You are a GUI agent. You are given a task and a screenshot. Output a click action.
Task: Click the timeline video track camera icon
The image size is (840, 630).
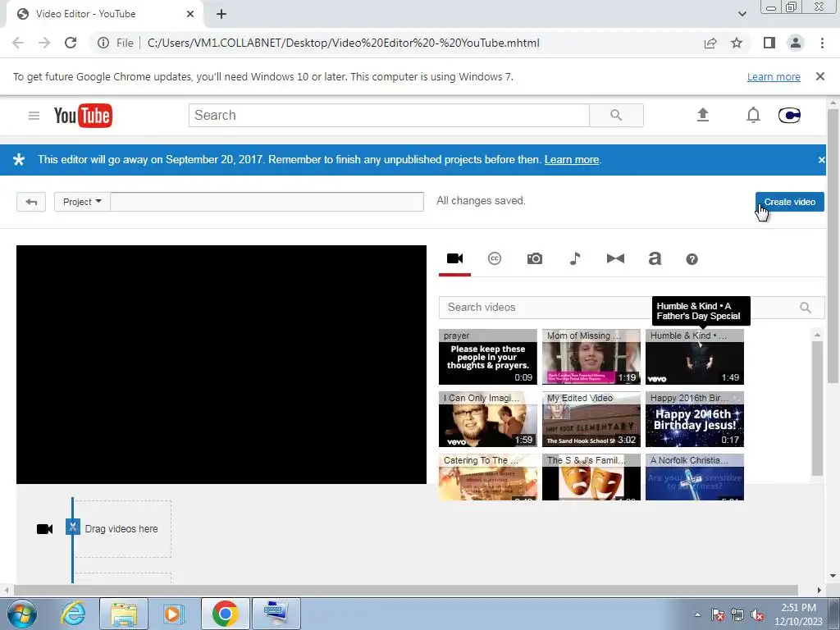[x=44, y=529]
